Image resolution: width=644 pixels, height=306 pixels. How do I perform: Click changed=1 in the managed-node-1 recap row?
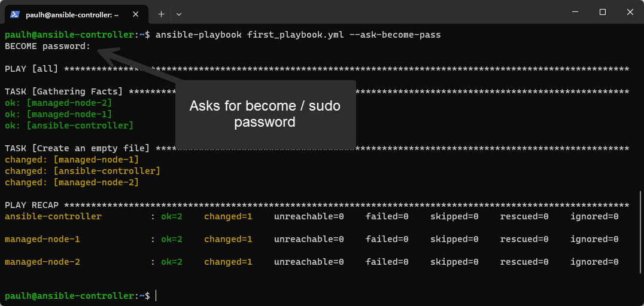(228, 238)
